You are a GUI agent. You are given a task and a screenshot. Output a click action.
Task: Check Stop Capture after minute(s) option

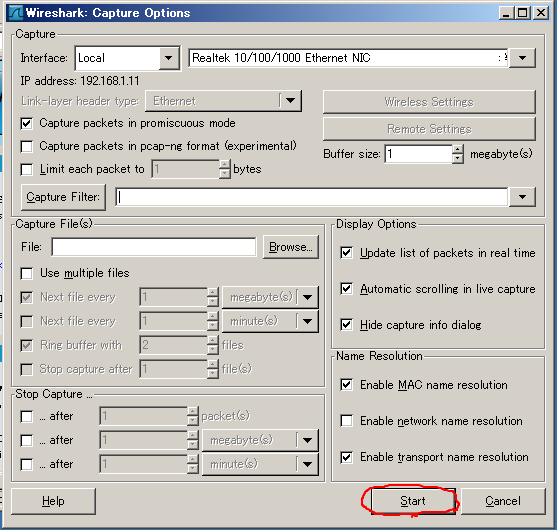27,464
